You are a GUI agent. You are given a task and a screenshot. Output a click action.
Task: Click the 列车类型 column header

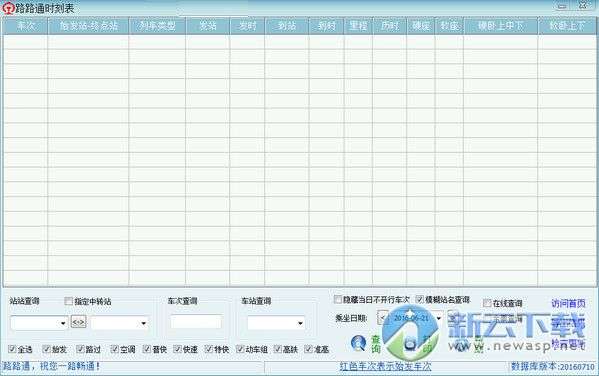click(x=157, y=26)
